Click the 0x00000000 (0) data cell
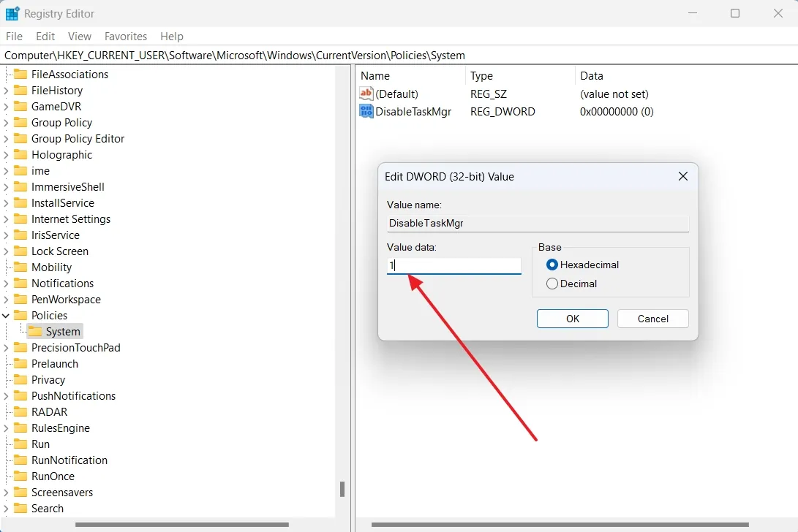This screenshot has width=798, height=532. pyautogui.click(x=617, y=111)
